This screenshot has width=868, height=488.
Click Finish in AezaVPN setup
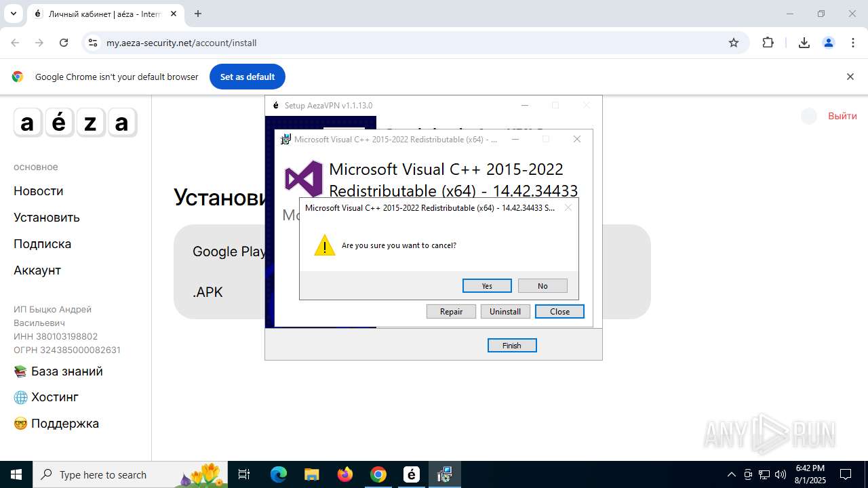pos(512,346)
